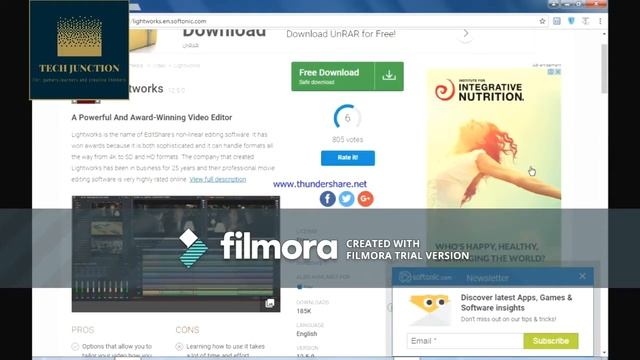The image size is (640, 360).
Task: Click the Rate it! button
Action: point(348,158)
